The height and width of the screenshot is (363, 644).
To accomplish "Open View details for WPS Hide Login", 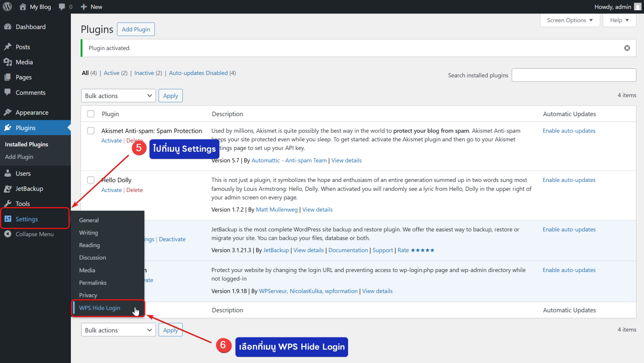I will (377, 291).
